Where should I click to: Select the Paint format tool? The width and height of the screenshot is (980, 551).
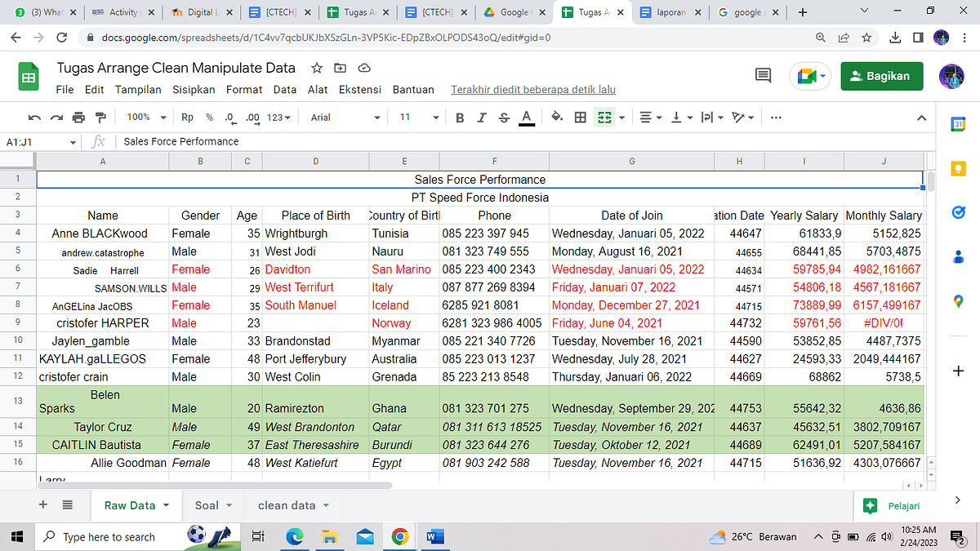[x=101, y=117]
